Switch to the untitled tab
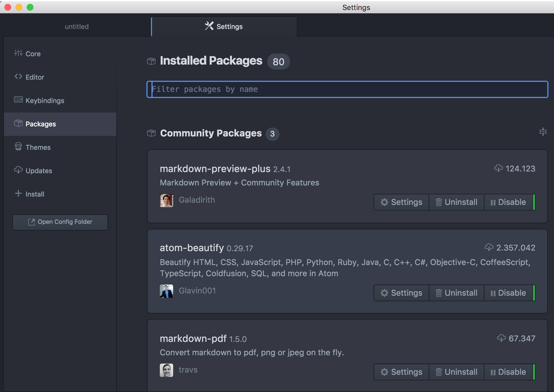Viewport: 554px width, 392px height. [77, 27]
